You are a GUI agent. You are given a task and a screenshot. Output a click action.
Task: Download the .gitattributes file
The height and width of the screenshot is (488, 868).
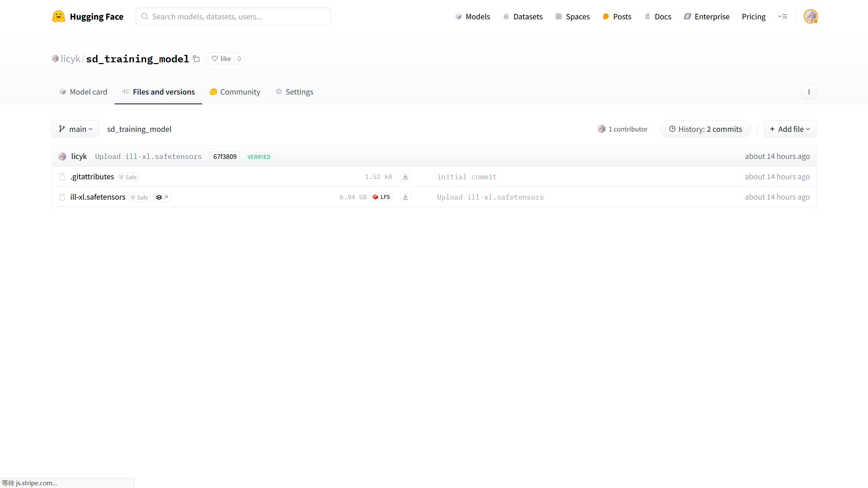405,177
